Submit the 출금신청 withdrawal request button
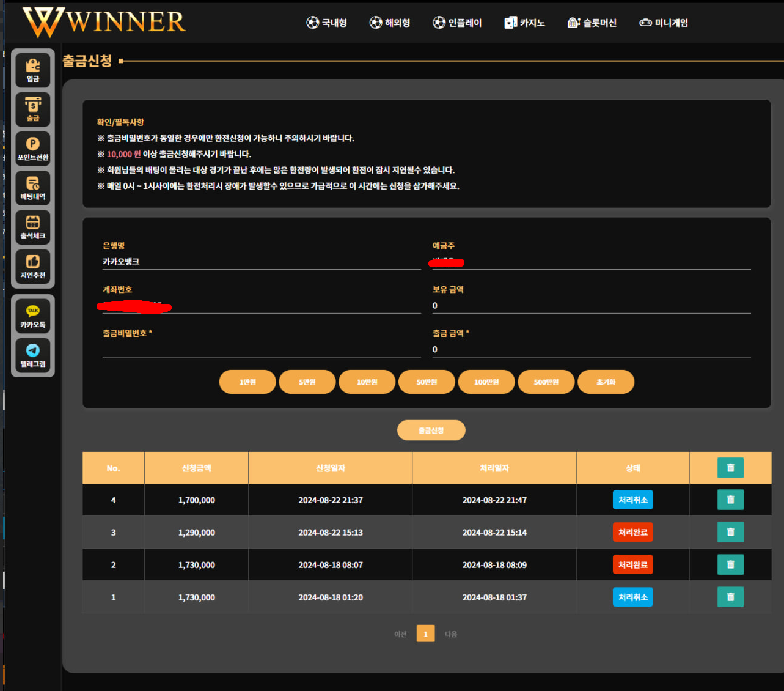 (431, 430)
